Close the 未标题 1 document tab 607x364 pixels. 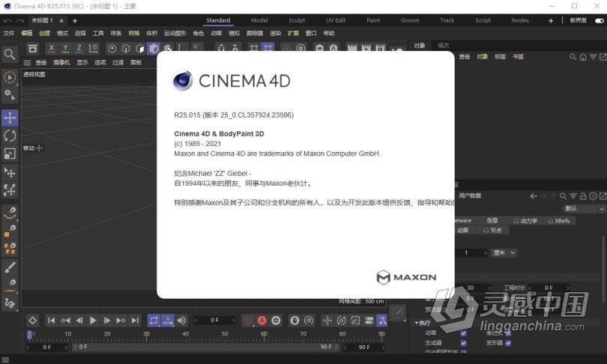pyautogui.click(x=61, y=20)
